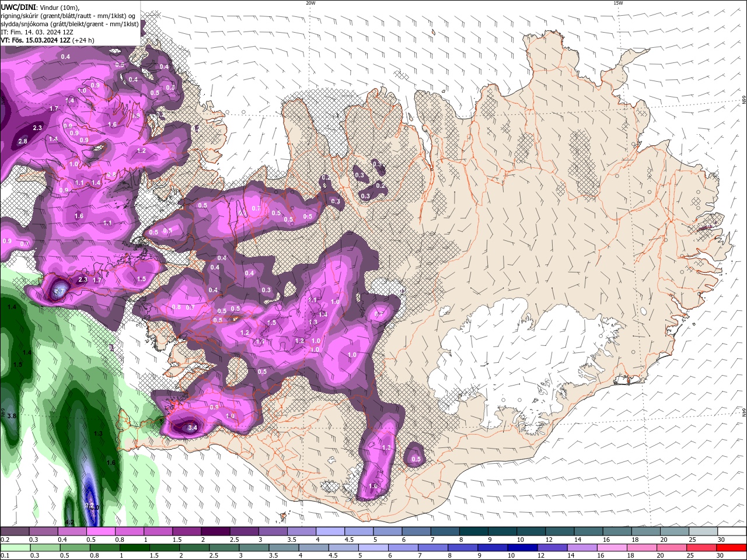This screenshot has width=747, height=560.
Task: Pick the darkest purple 2 mm snow legend swatch
Action: [x=215, y=531]
